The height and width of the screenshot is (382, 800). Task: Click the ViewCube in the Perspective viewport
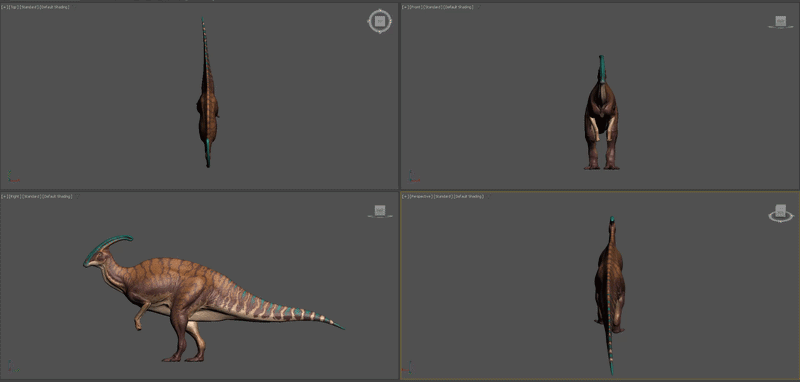click(781, 211)
